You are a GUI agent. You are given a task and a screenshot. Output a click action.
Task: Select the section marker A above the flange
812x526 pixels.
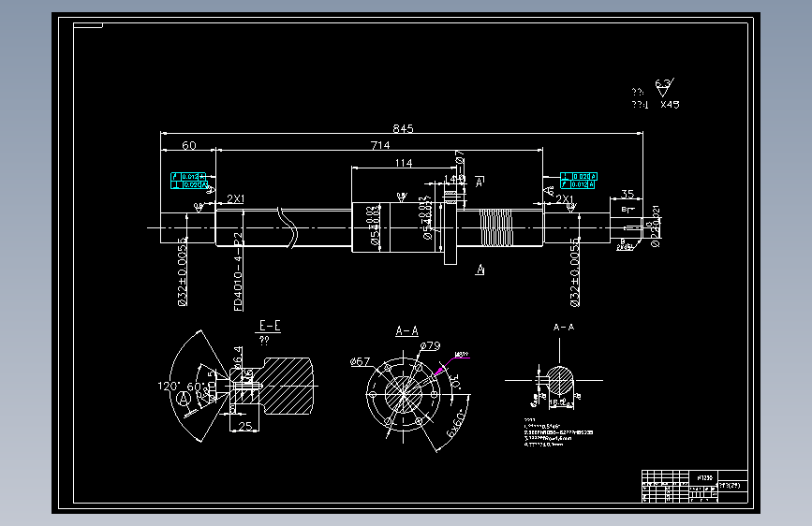pyautogui.click(x=480, y=182)
